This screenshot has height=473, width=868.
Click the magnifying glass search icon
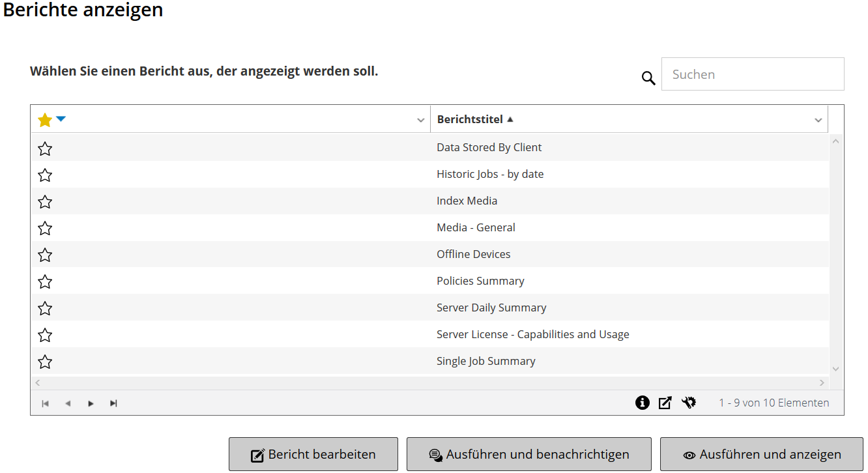pyautogui.click(x=648, y=78)
